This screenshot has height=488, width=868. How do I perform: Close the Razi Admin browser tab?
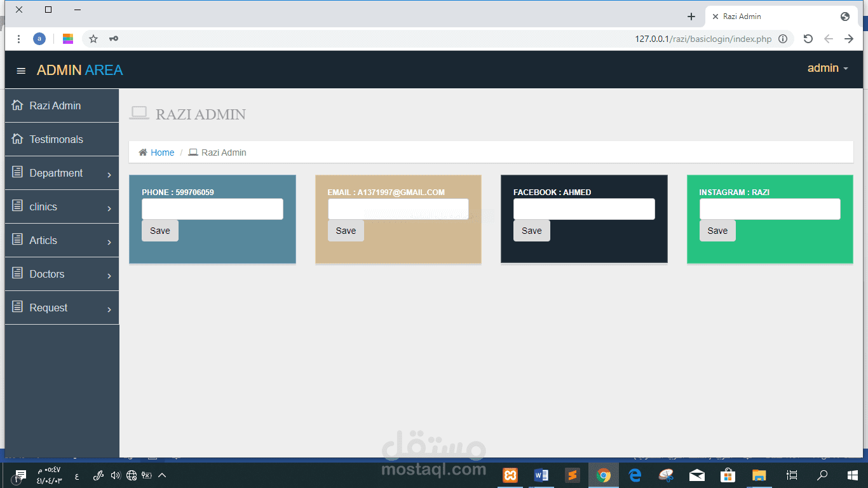pyautogui.click(x=715, y=17)
